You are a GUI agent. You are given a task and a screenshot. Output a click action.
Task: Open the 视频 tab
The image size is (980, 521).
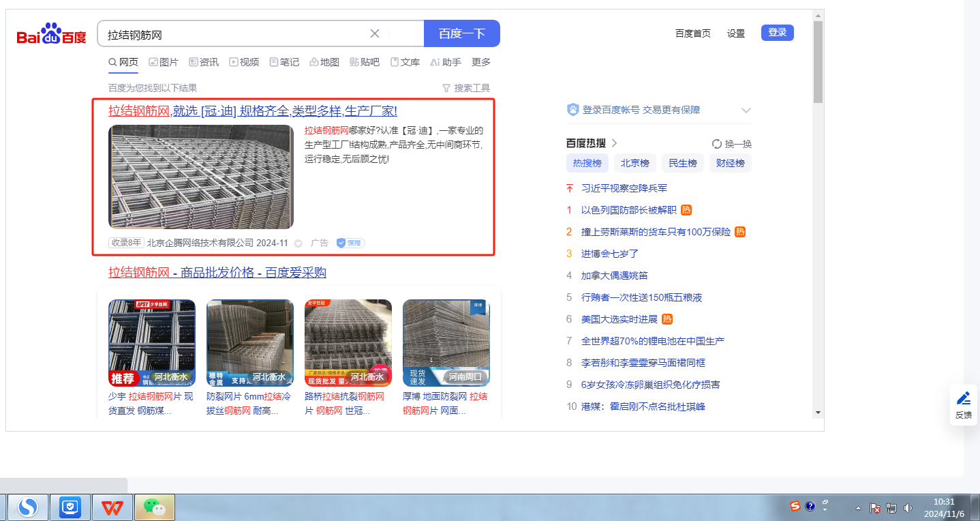244,62
